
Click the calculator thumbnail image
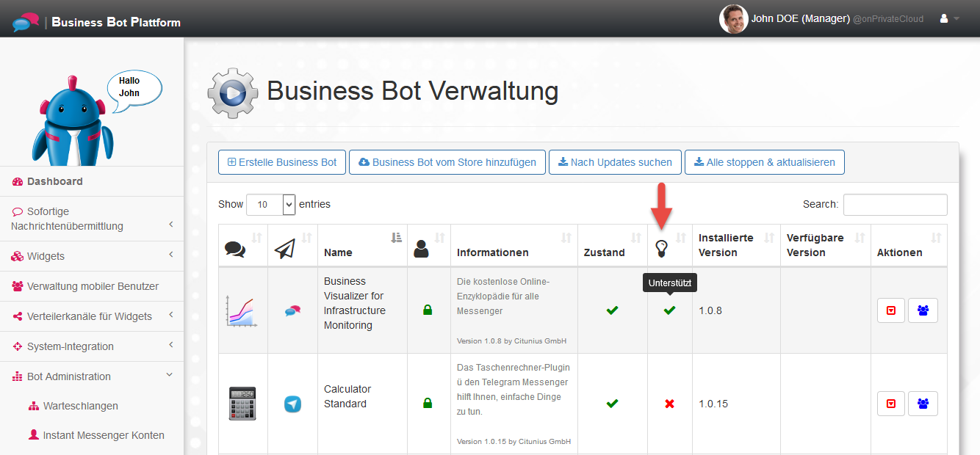coord(242,404)
